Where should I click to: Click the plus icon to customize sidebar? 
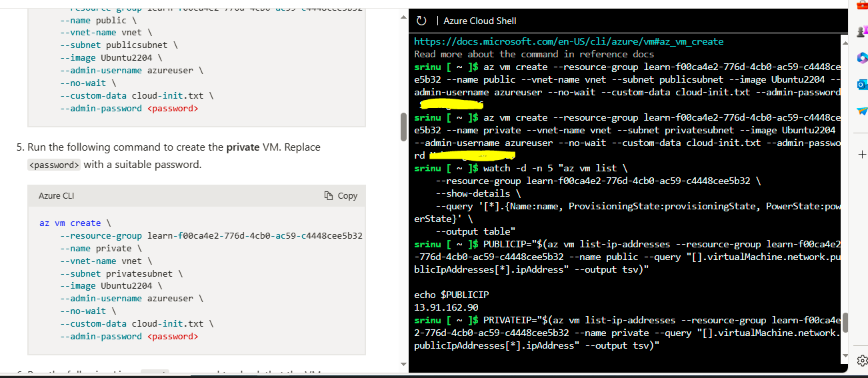click(861, 154)
